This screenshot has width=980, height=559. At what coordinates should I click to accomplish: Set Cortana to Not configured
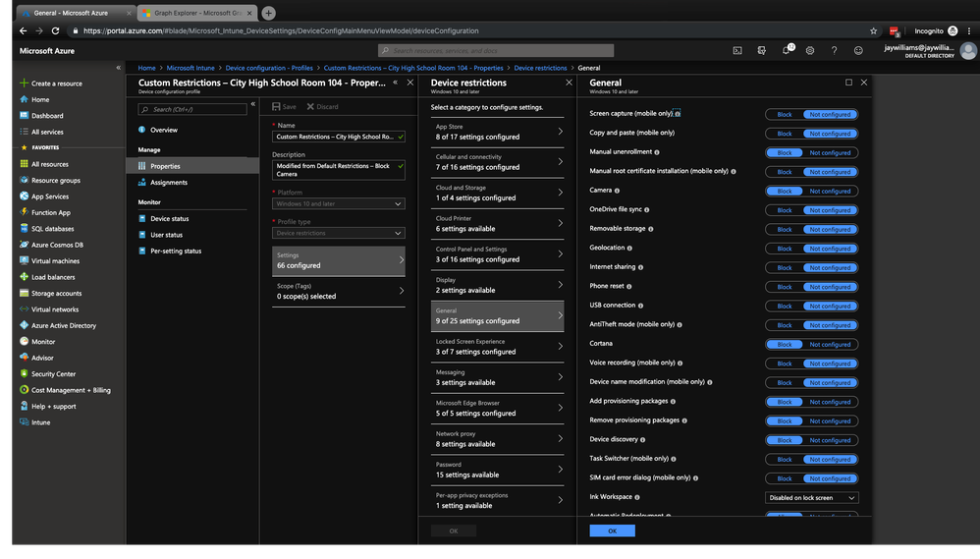click(830, 345)
